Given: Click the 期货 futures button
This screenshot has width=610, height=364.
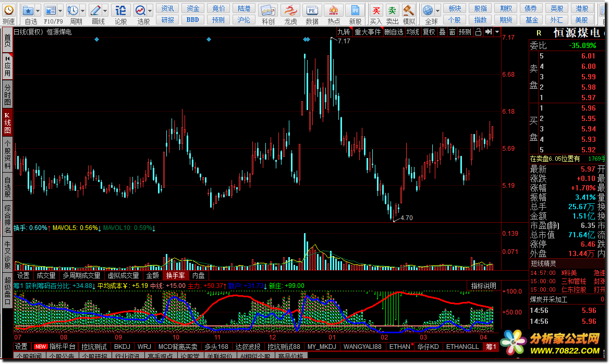Looking at the screenshot, I should click(506, 19).
